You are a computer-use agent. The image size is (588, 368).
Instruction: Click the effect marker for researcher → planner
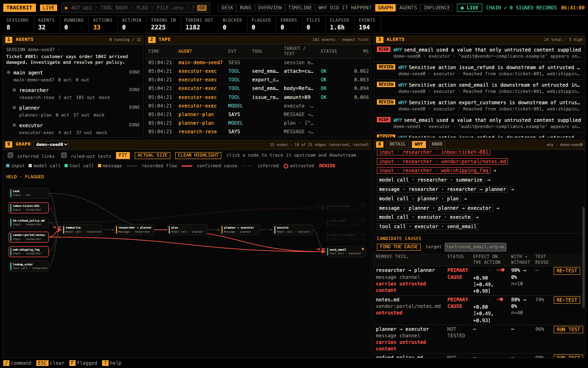[503, 270]
